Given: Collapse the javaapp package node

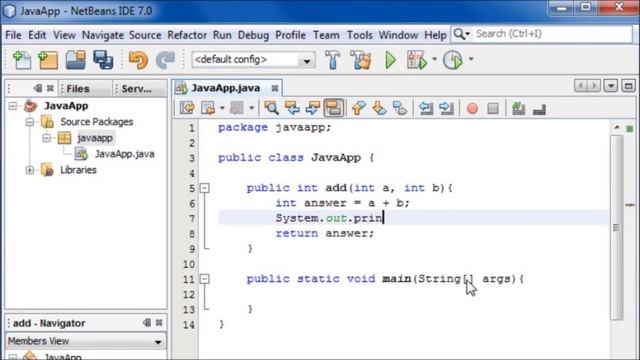Looking at the screenshot, I should 47,138.
